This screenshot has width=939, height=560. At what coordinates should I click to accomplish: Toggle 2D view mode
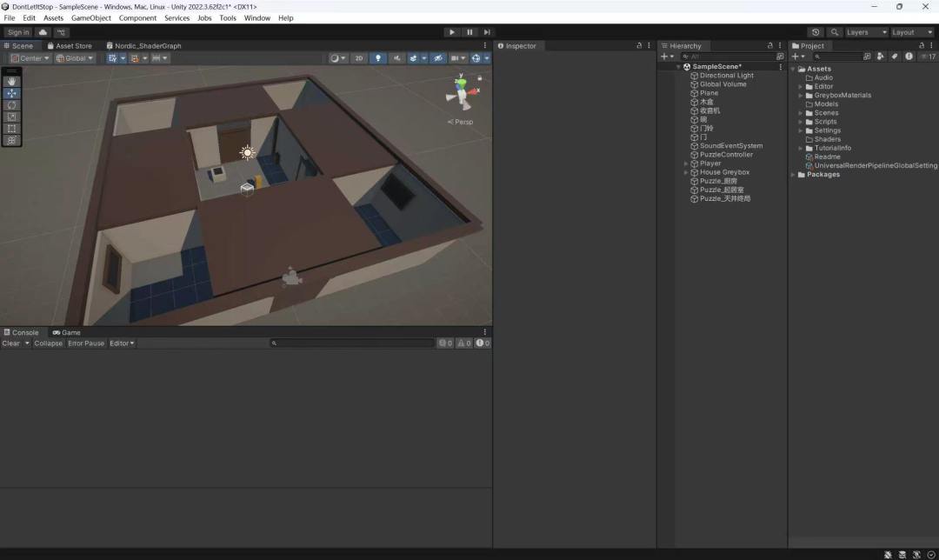(x=359, y=58)
